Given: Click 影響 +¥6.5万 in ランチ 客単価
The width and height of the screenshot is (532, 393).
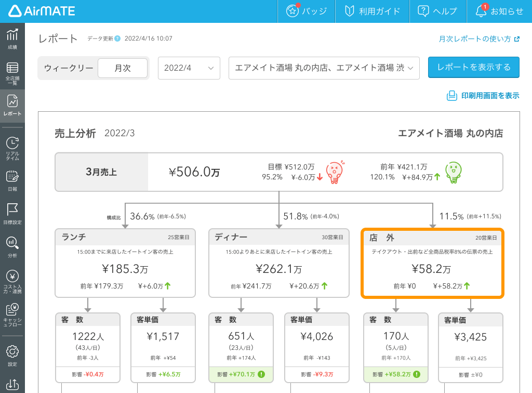Looking at the screenshot, I should pyautogui.click(x=163, y=374).
